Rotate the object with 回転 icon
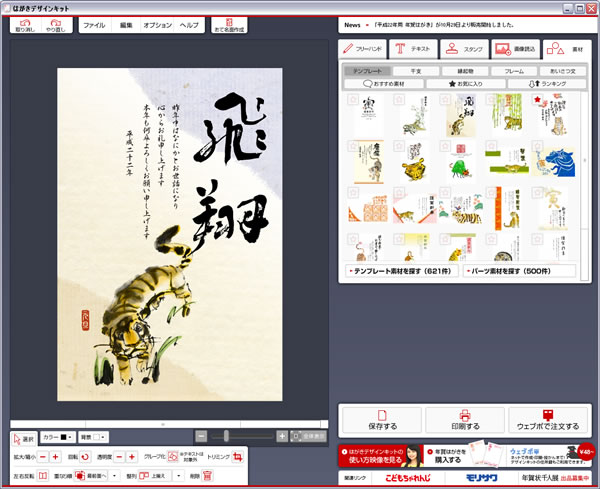 click(x=85, y=457)
